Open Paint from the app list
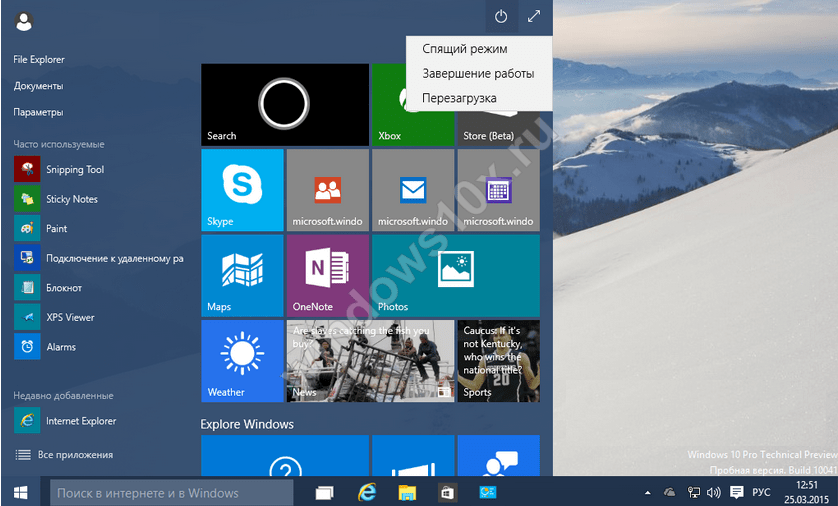The image size is (838, 506). pos(56,229)
